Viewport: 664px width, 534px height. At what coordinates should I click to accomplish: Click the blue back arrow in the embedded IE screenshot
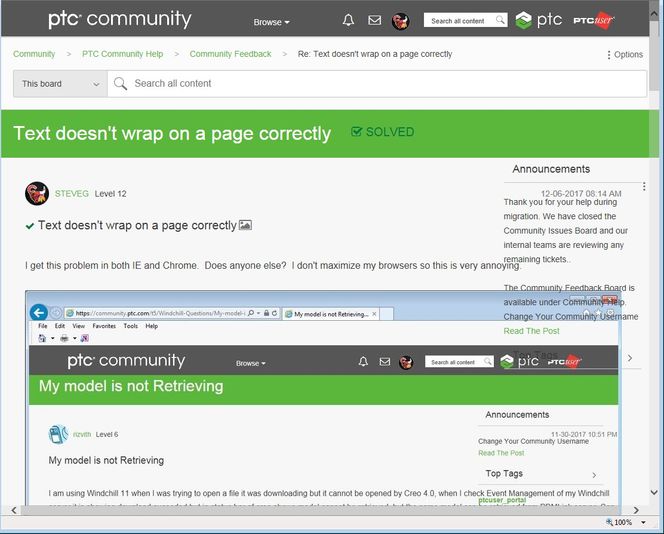pyautogui.click(x=39, y=313)
